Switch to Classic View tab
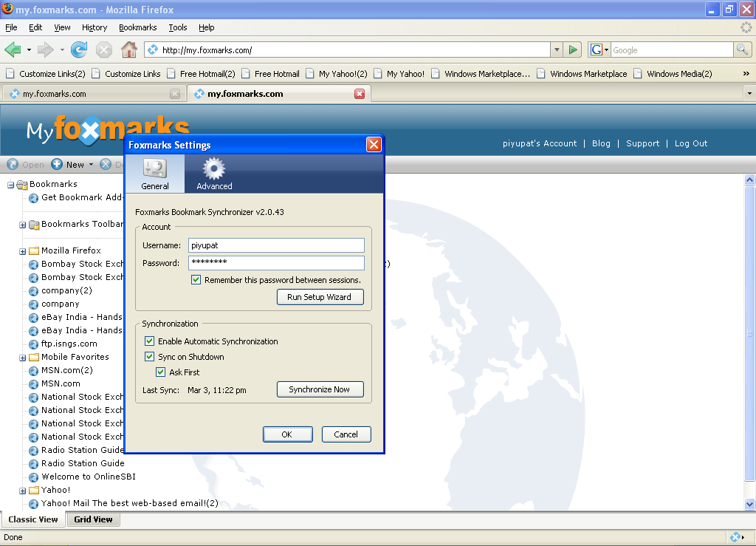This screenshot has width=756, height=546. pos(32,519)
